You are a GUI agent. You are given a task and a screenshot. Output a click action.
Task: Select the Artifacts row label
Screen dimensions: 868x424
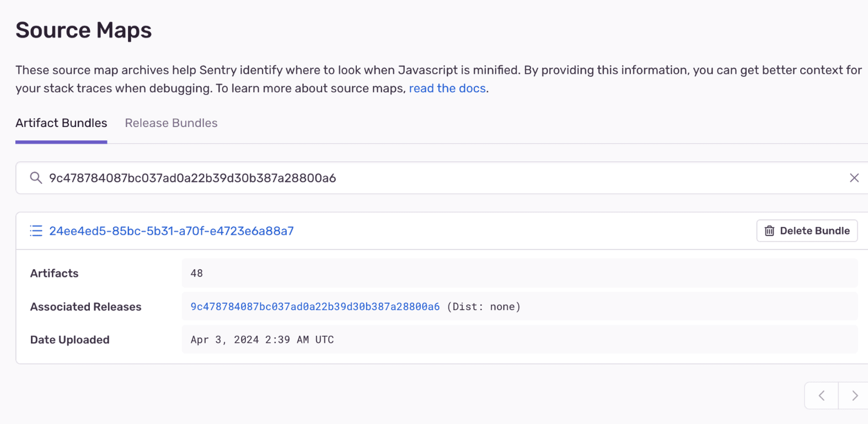[55, 273]
